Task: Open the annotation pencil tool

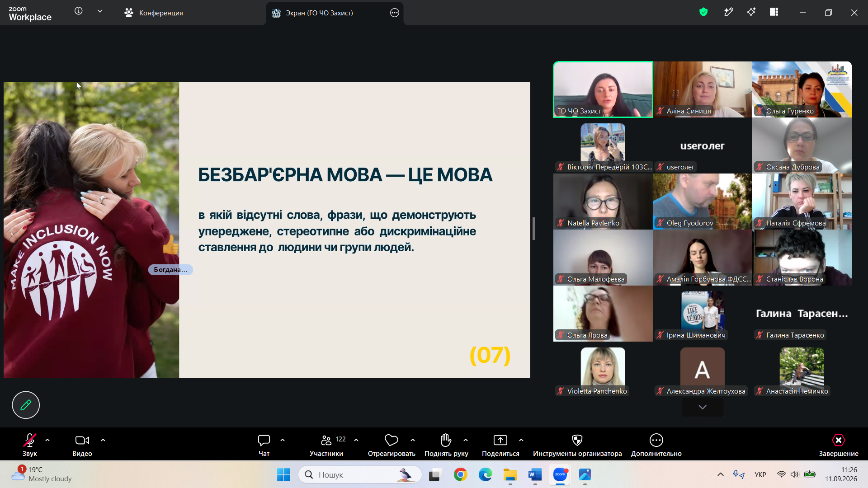Action: (x=26, y=405)
